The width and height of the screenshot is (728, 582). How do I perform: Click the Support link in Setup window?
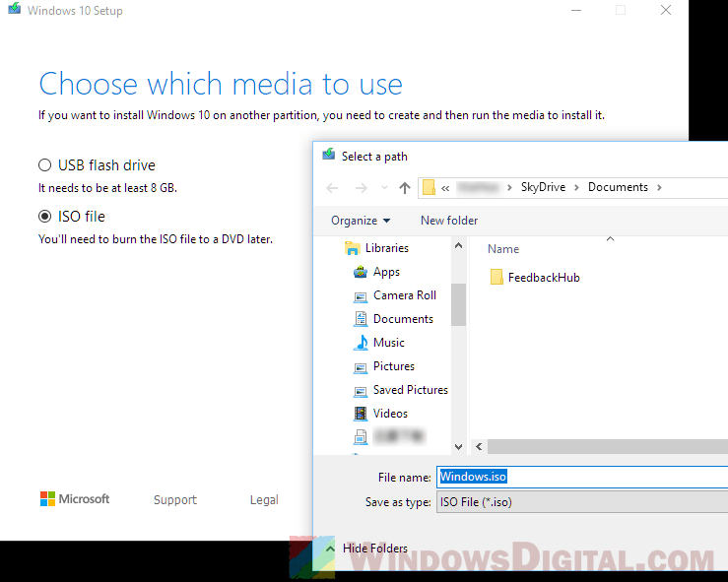click(x=175, y=500)
